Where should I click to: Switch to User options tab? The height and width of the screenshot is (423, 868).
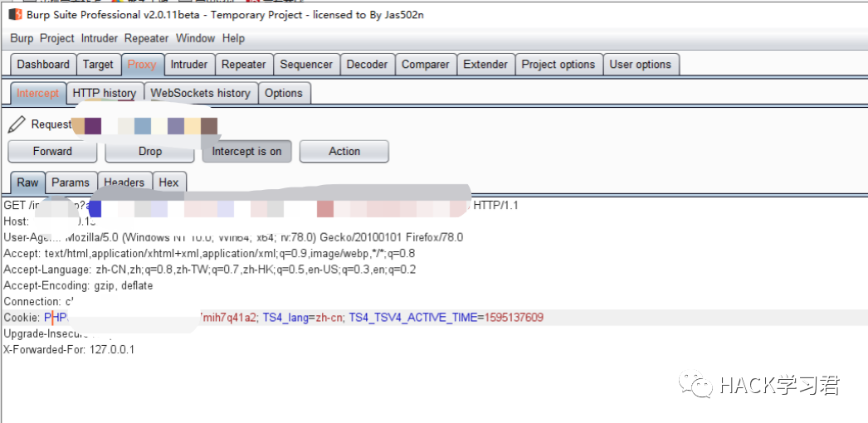click(x=641, y=64)
